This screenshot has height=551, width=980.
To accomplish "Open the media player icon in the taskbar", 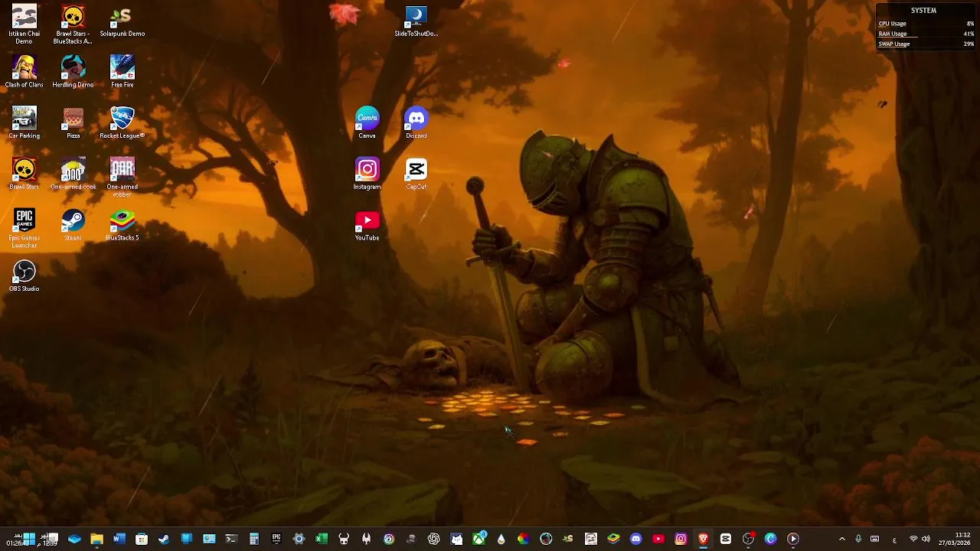I will (793, 539).
